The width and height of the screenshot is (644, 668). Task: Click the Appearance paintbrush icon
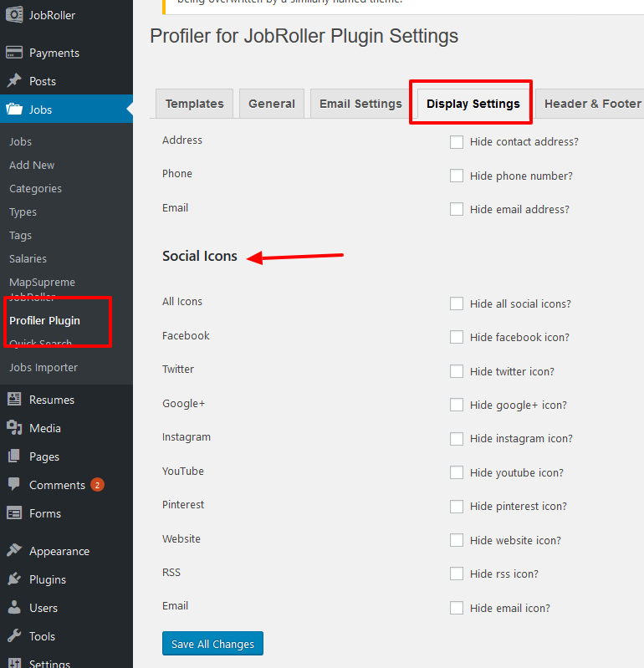(14, 550)
